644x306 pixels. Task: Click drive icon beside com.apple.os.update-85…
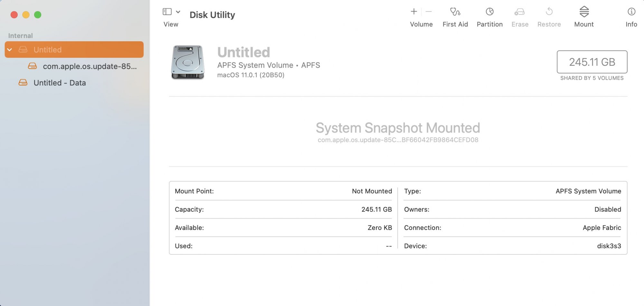pyautogui.click(x=33, y=66)
